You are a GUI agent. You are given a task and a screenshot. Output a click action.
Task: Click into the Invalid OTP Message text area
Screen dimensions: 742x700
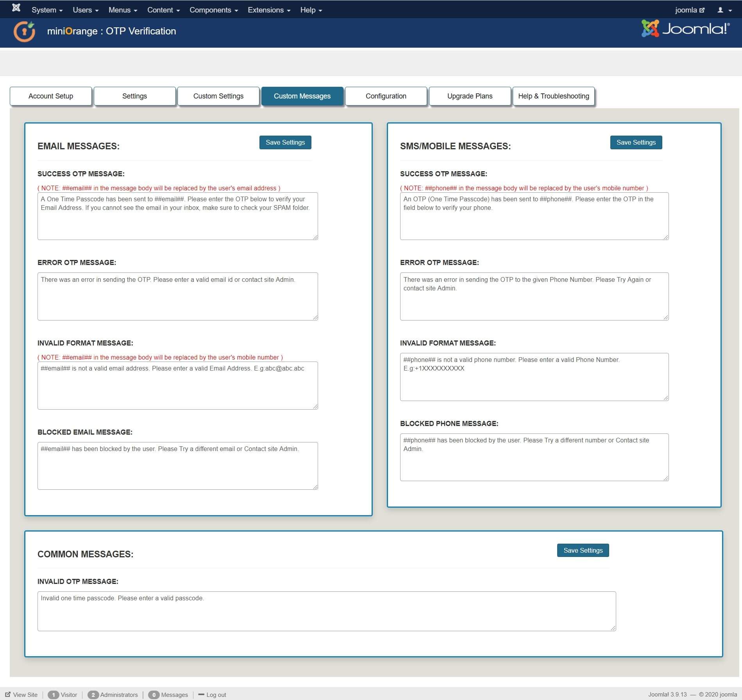tap(327, 611)
